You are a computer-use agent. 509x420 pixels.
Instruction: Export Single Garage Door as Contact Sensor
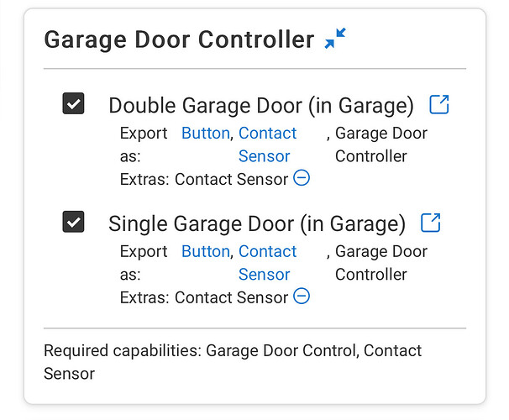tap(268, 263)
